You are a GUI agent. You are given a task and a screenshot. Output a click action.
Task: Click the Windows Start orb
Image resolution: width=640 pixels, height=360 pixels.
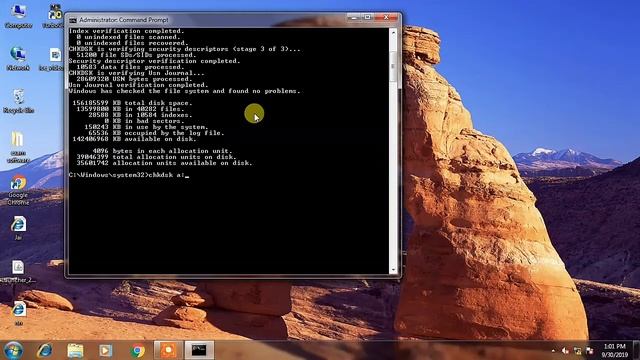click(x=13, y=350)
